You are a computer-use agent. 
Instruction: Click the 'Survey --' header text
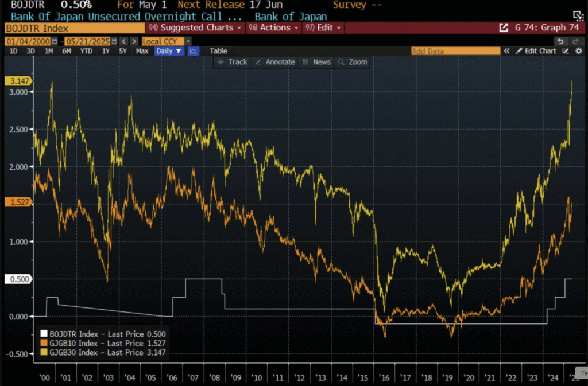point(357,5)
